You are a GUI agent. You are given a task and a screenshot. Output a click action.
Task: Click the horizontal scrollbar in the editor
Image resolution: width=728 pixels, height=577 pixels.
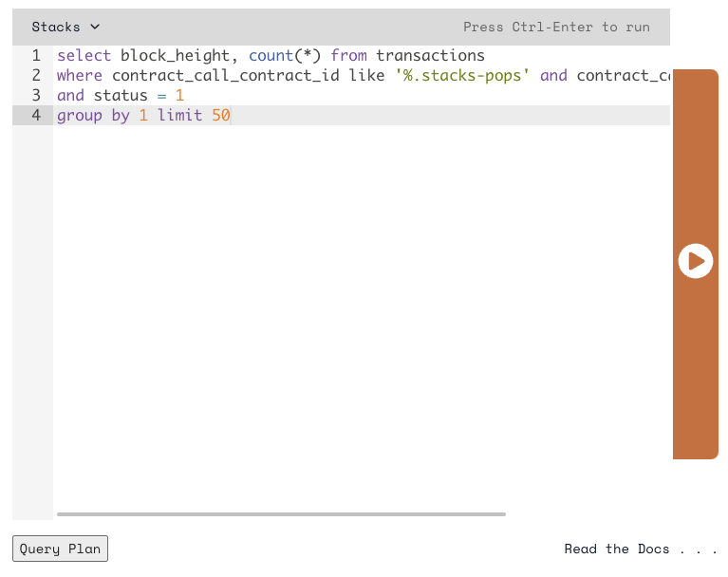coord(281,514)
